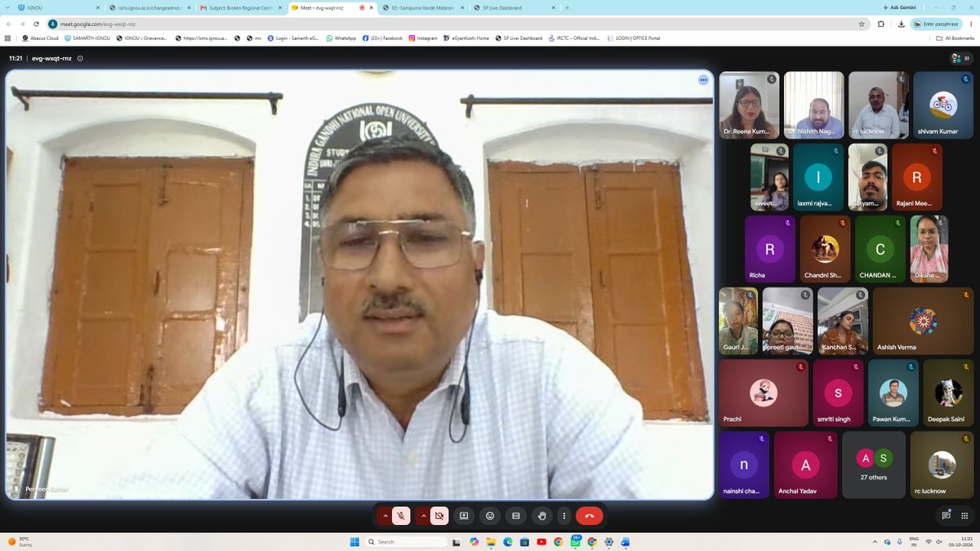Open Chrome extensions puzzle icon
Viewport: 980px width, 551px height.
point(881,24)
